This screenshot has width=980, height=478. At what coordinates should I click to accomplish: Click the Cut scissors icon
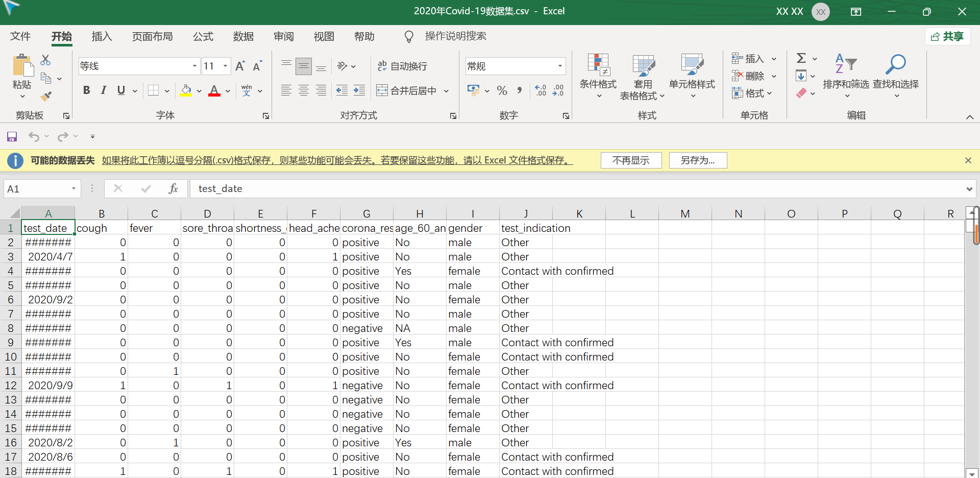(45, 60)
